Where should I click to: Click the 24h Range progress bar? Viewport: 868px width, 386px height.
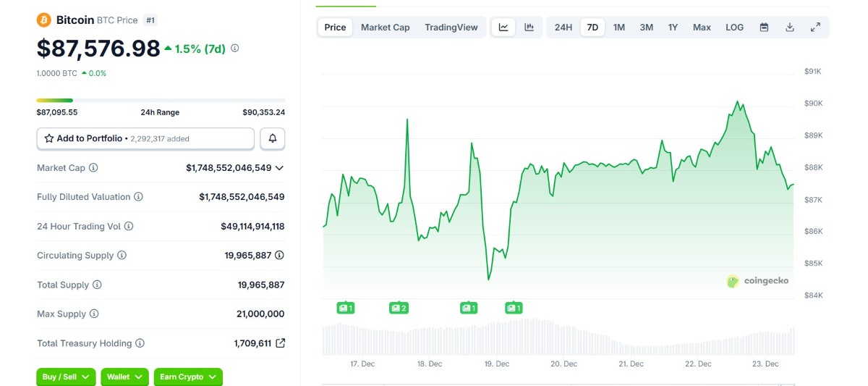tap(161, 100)
